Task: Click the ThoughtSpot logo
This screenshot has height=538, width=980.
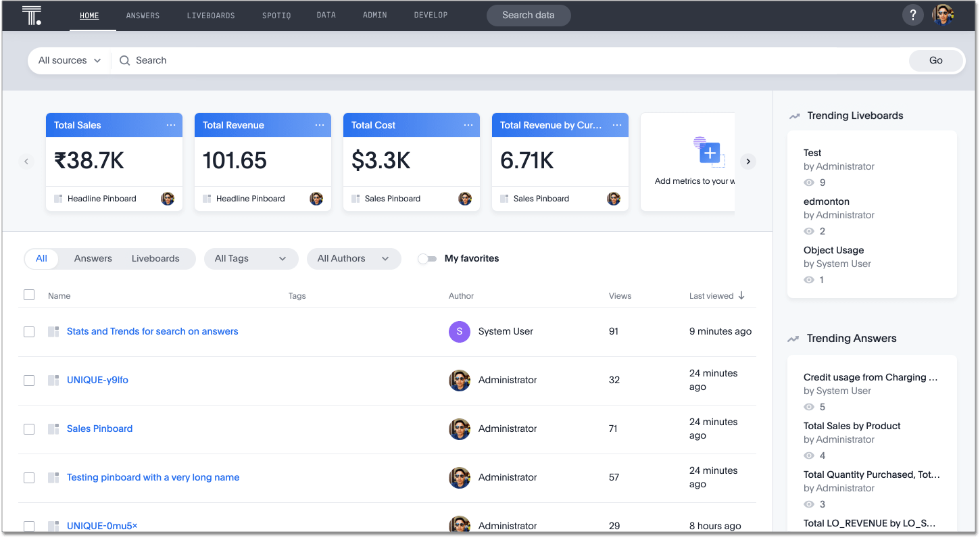Action: tap(31, 14)
